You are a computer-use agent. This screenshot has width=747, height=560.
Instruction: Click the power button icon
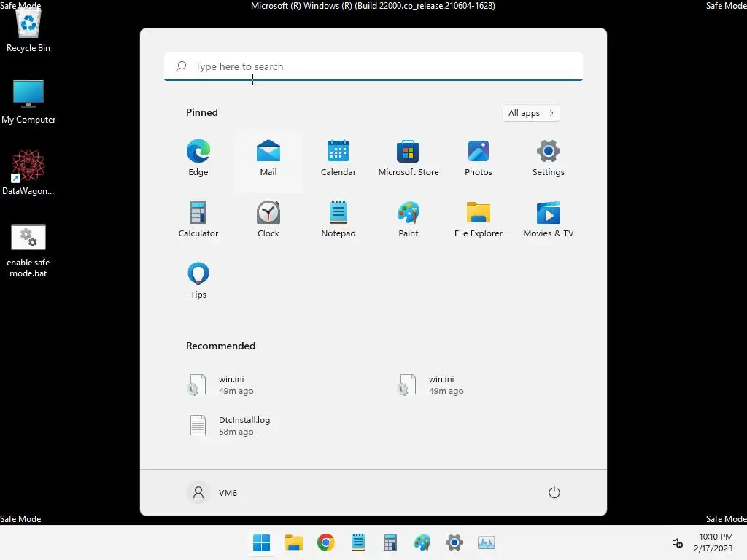(x=554, y=492)
